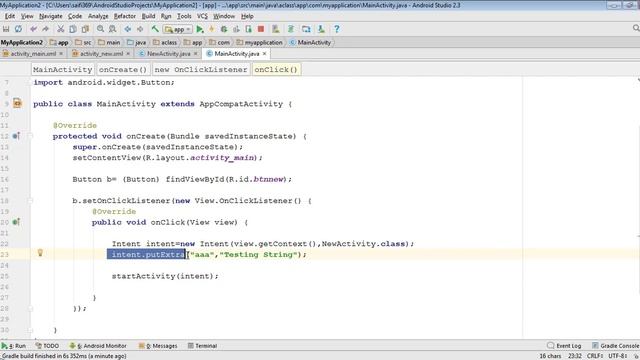Stop the running app with red square

point(261,29)
